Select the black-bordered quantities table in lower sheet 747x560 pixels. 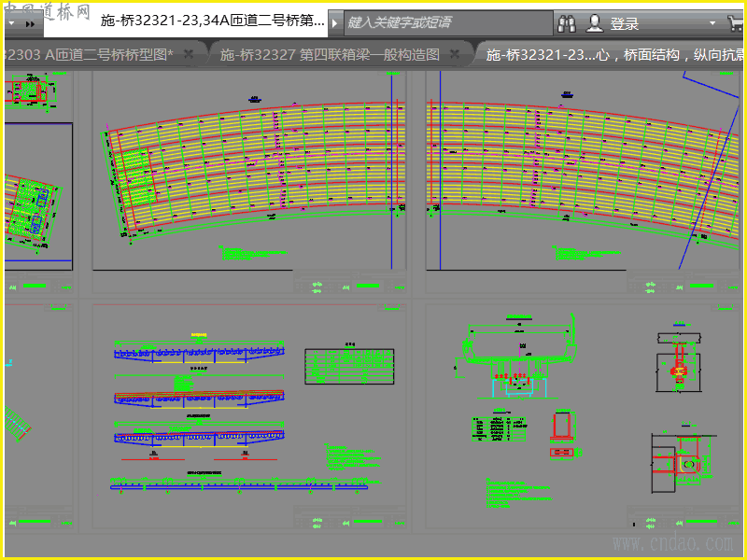349,366
